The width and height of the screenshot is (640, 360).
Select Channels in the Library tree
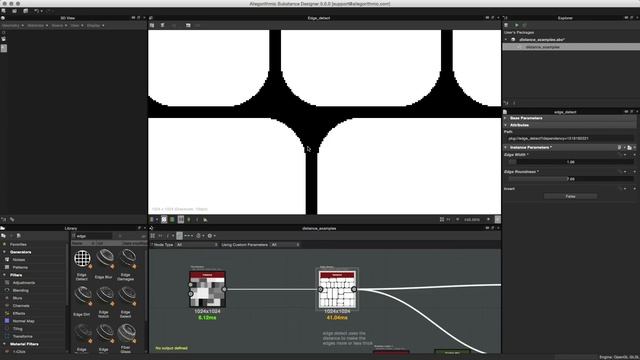(21, 306)
